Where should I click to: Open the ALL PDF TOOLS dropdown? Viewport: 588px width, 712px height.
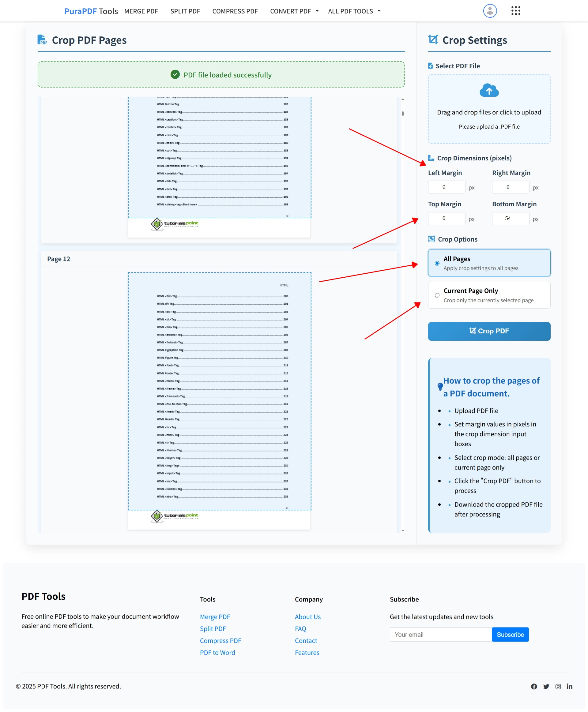coord(354,11)
